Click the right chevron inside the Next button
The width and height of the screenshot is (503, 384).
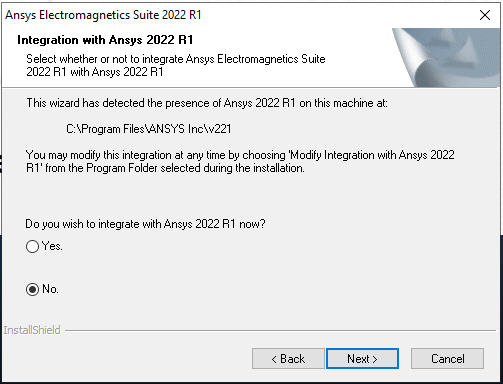pos(375,359)
